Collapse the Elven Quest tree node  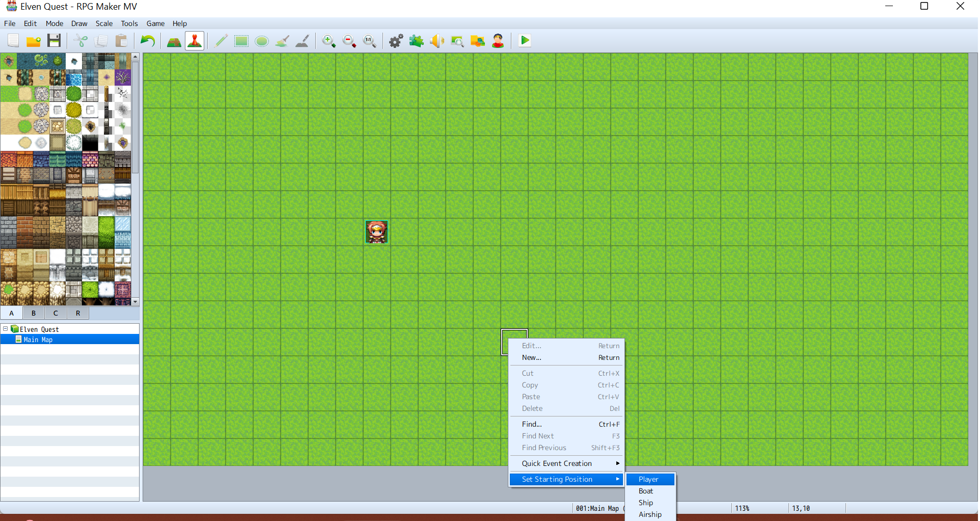5,329
